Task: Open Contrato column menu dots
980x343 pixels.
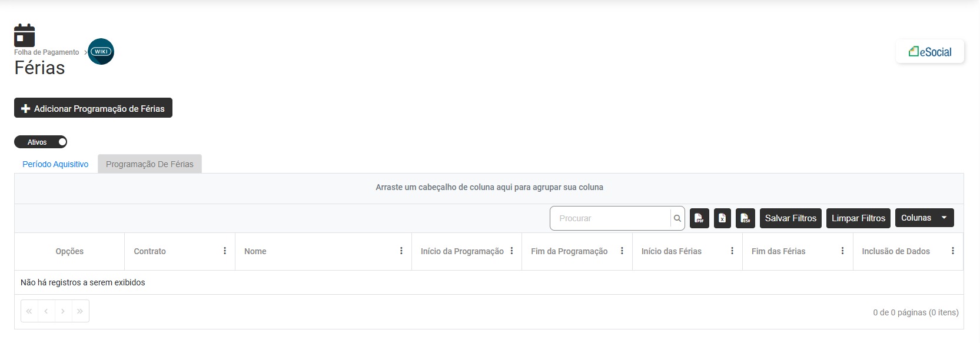Action: tap(225, 251)
